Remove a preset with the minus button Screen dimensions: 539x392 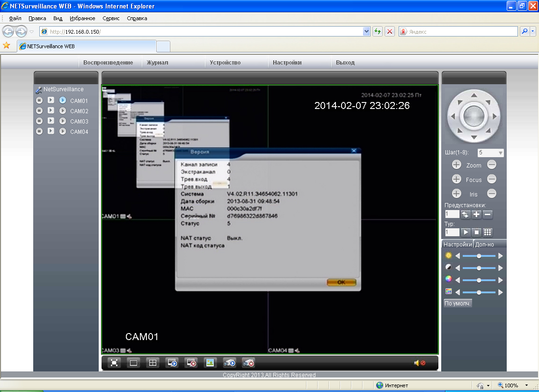[x=488, y=214]
